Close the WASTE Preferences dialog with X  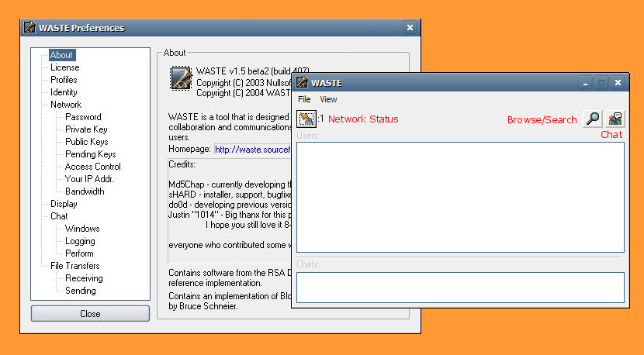410,27
